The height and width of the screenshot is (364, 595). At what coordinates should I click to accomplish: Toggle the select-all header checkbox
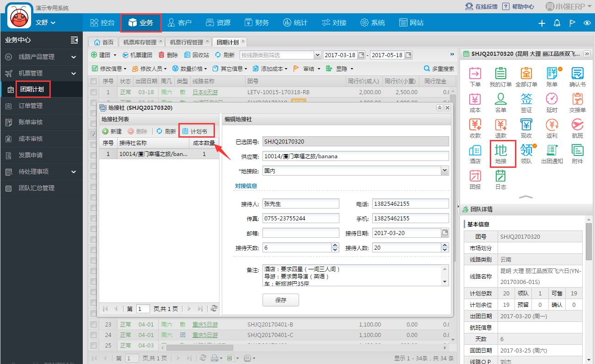point(94,81)
